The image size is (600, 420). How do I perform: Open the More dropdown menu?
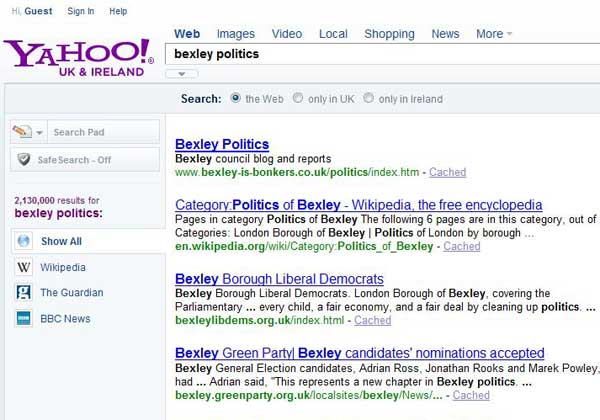click(494, 34)
